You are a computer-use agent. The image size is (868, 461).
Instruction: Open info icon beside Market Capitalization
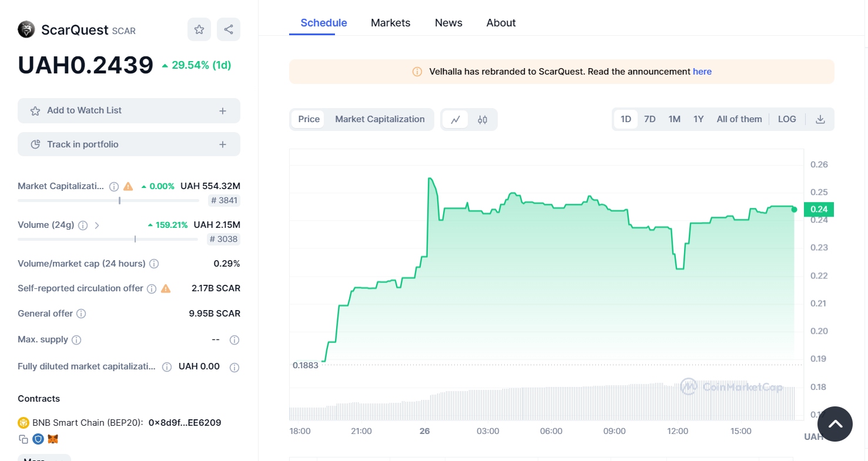coord(114,186)
